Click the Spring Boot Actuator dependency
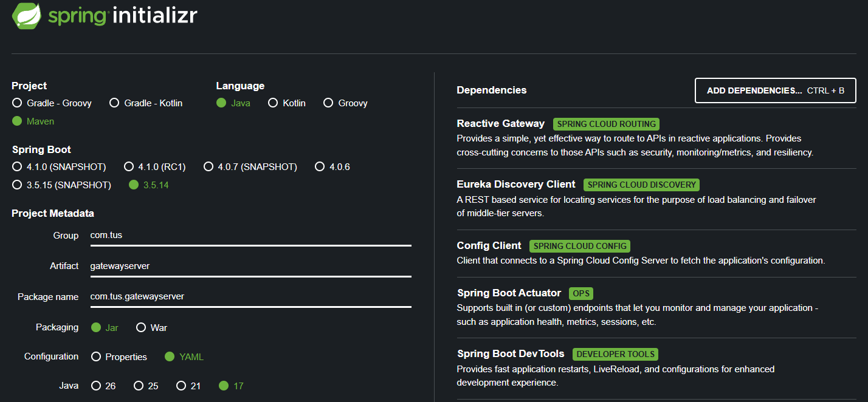The height and width of the screenshot is (402, 868). click(x=509, y=293)
